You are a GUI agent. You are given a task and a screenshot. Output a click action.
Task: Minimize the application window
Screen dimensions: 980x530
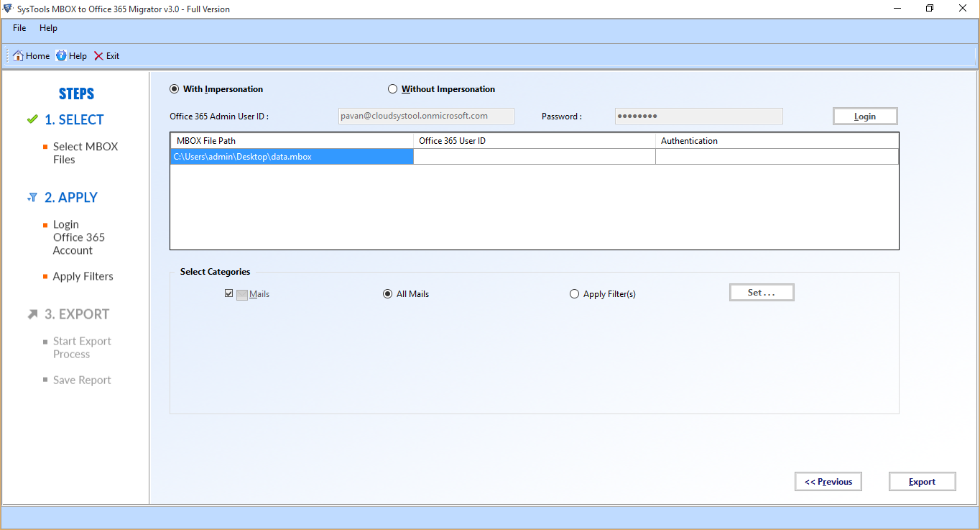(x=897, y=9)
